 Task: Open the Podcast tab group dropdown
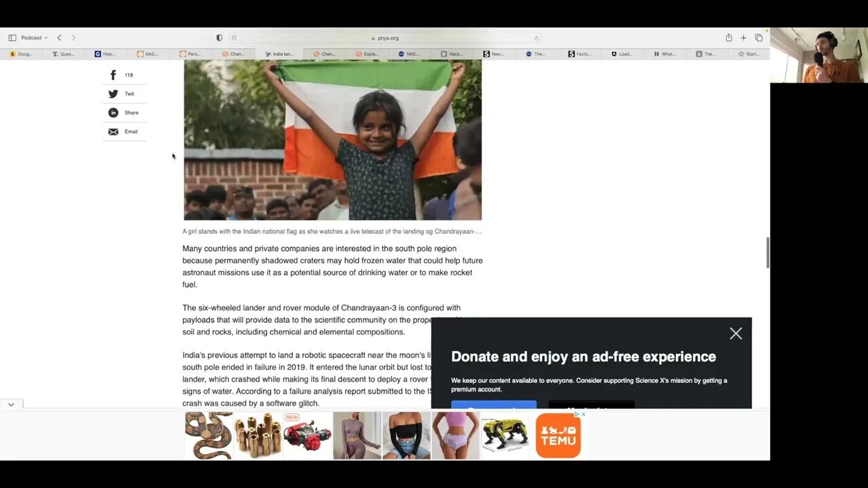(35, 38)
